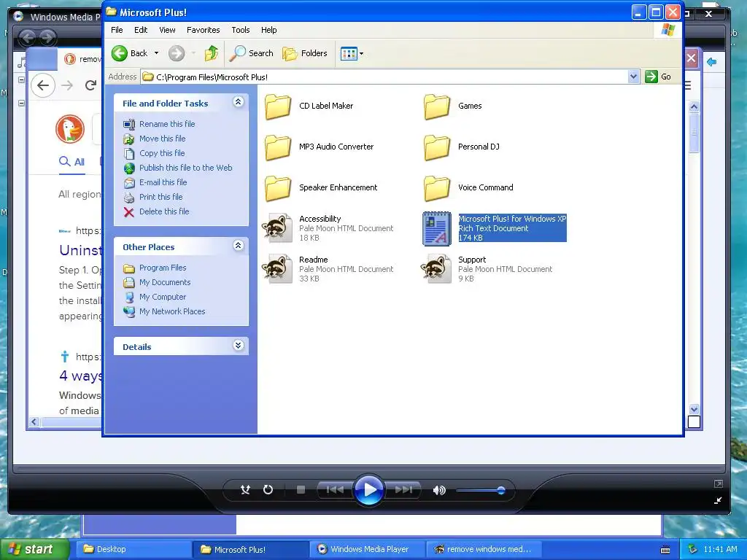Open the Back button history dropdown arrow
Image resolution: width=747 pixels, height=560 pixels.
[x=156, y=53]
